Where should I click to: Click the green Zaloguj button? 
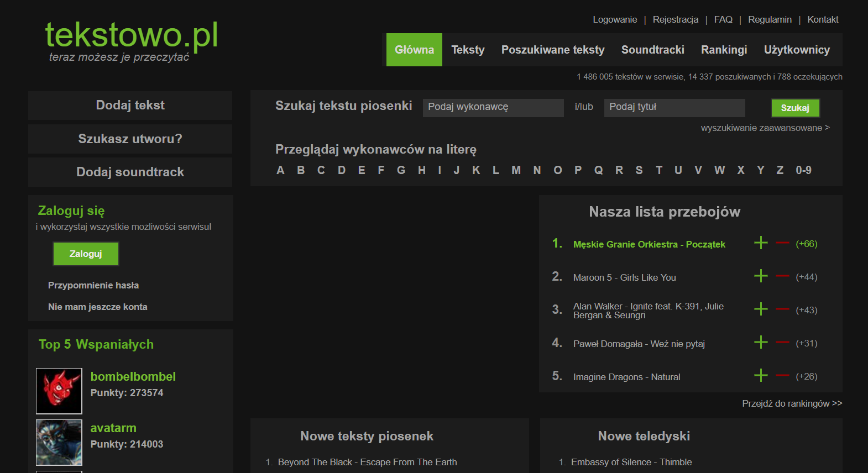click(86, 254)
